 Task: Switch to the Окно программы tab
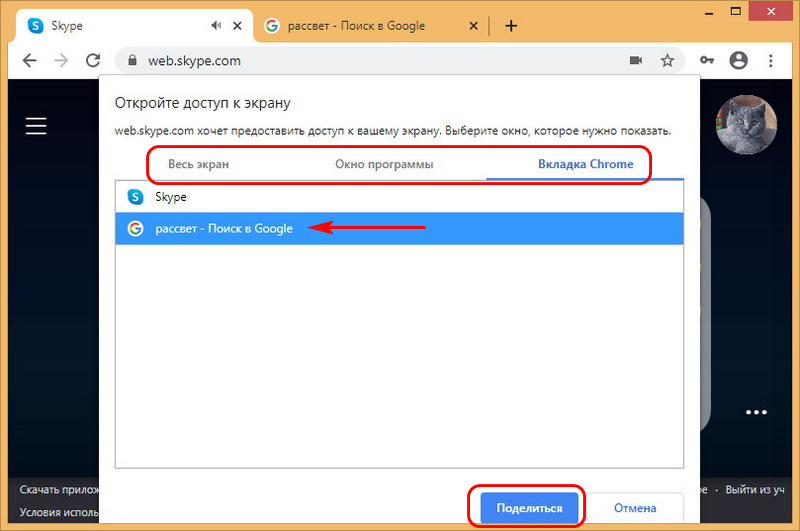(384, 164)
